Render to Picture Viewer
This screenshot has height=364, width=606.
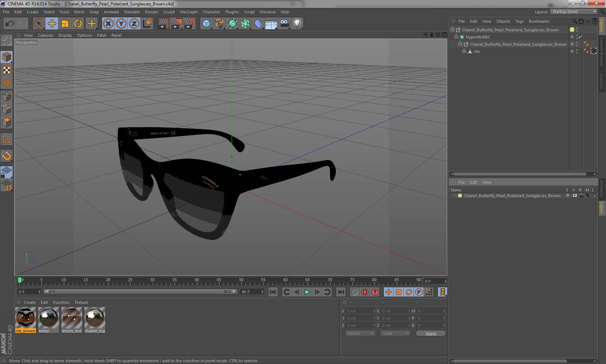(x=176, y=24)
